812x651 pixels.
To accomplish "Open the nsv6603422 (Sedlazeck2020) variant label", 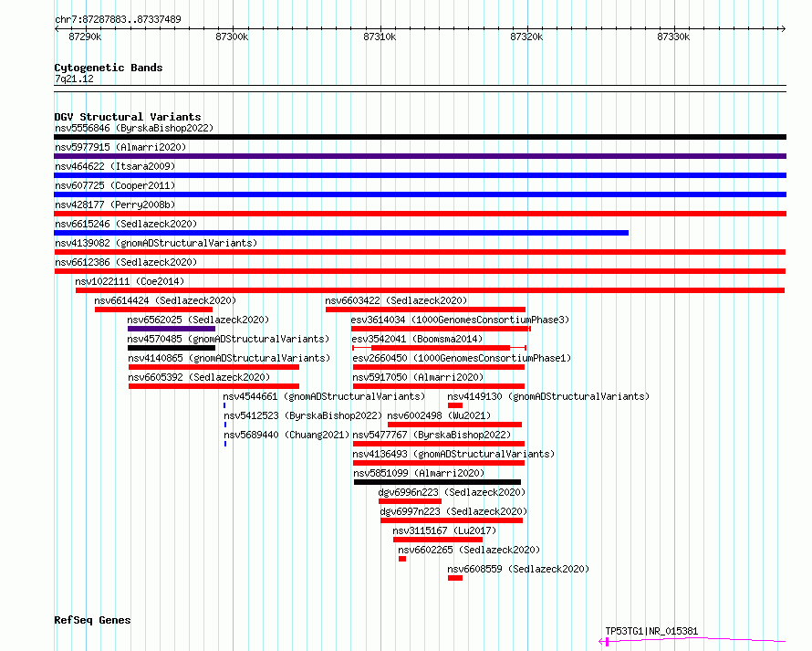I will [x=396, y=300].
